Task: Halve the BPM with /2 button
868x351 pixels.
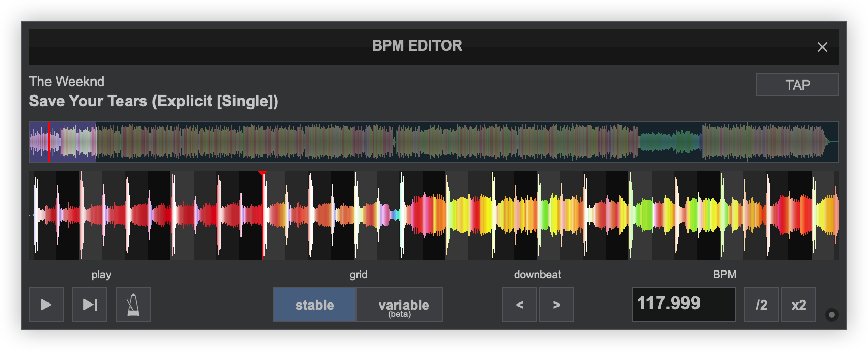Action: 761,305
